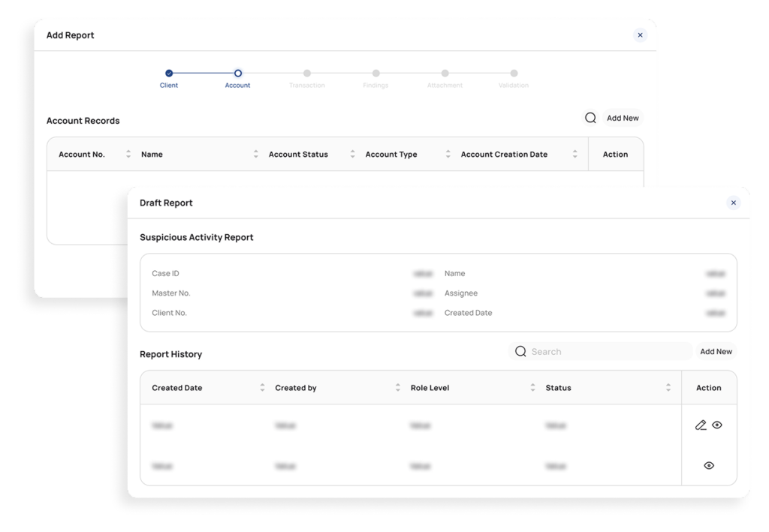This screenshot has height=532, width=769.
Task: Click Add New above Account Records
Action: (x=622, y=118)
